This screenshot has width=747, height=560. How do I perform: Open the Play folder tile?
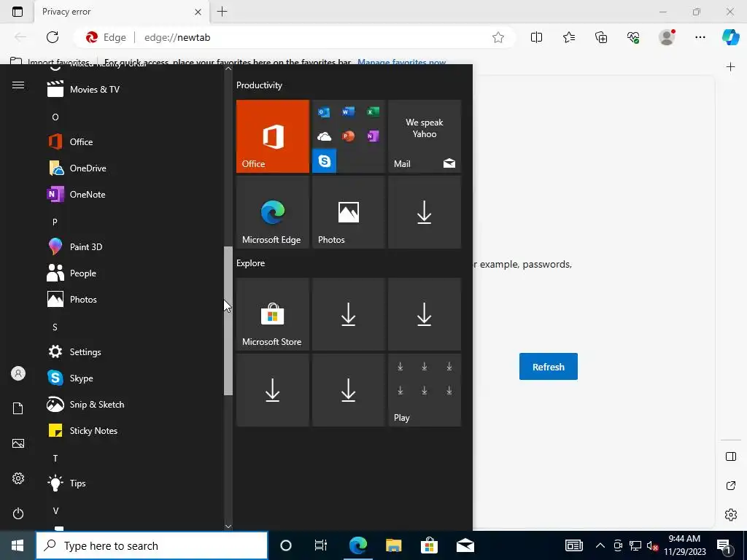[x=425, y=390]
